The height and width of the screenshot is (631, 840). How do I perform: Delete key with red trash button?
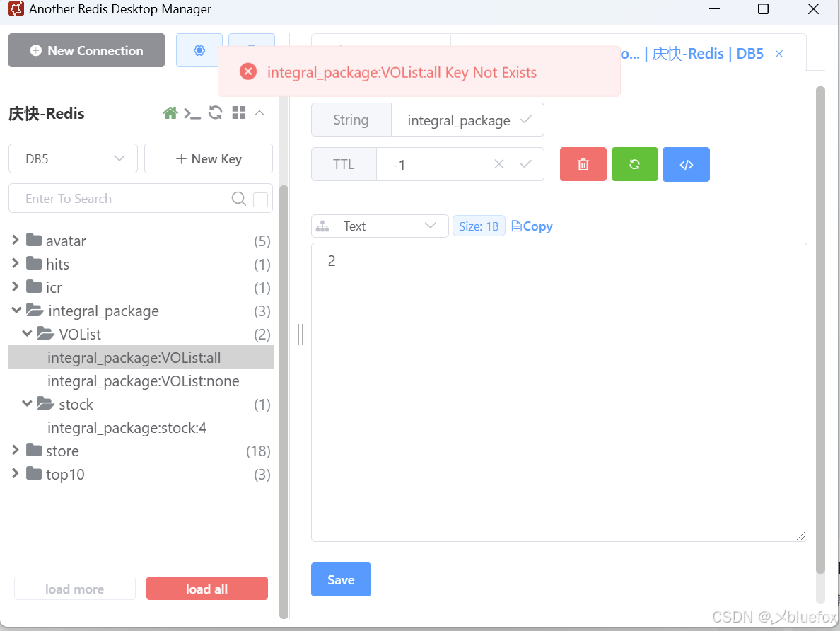tap(583, 164)
